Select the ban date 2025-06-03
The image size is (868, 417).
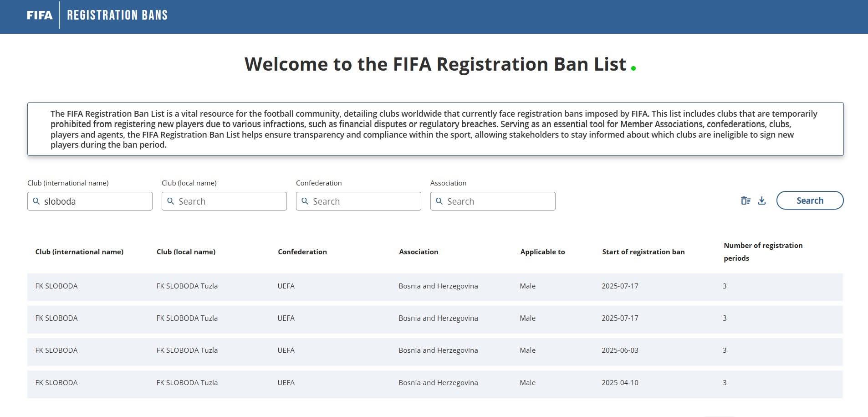click(x=620, y=350)
